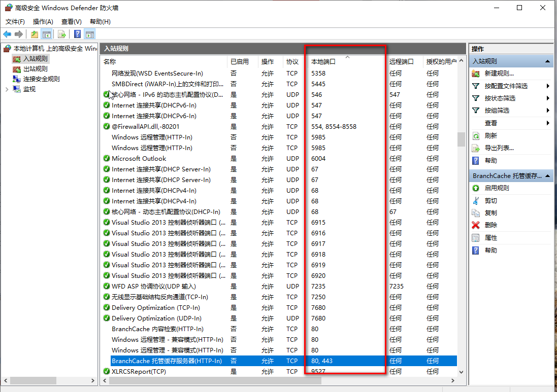557x392 pixels.
Task: Collapse the 入站规则 action section
Action: tap(547, 60)
